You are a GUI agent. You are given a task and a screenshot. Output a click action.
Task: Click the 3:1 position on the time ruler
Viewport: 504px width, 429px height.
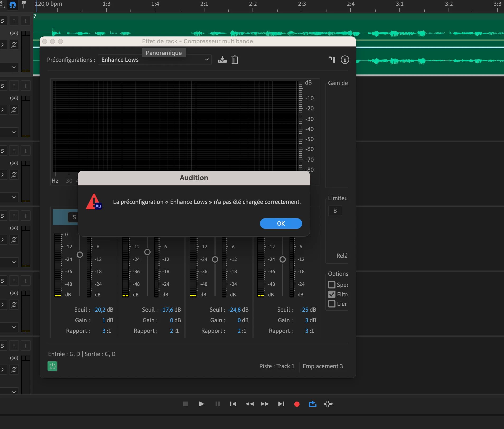tap(400, 4)
